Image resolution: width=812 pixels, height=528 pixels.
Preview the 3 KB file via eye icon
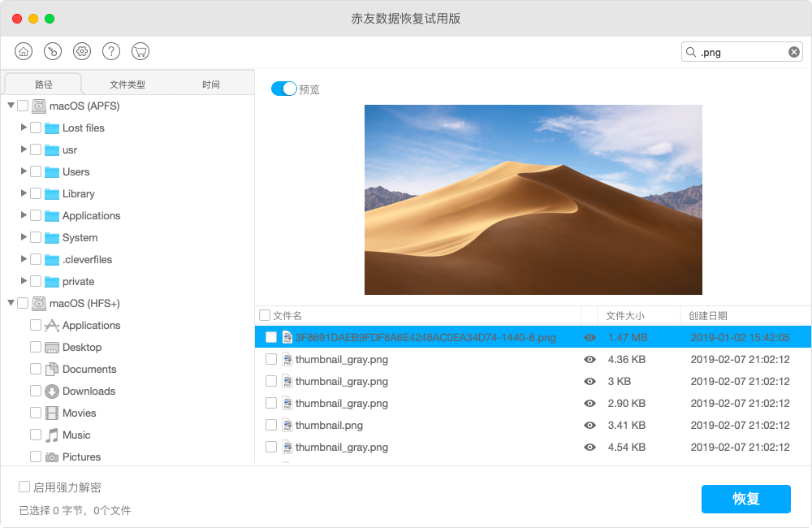tap(590, 381)
